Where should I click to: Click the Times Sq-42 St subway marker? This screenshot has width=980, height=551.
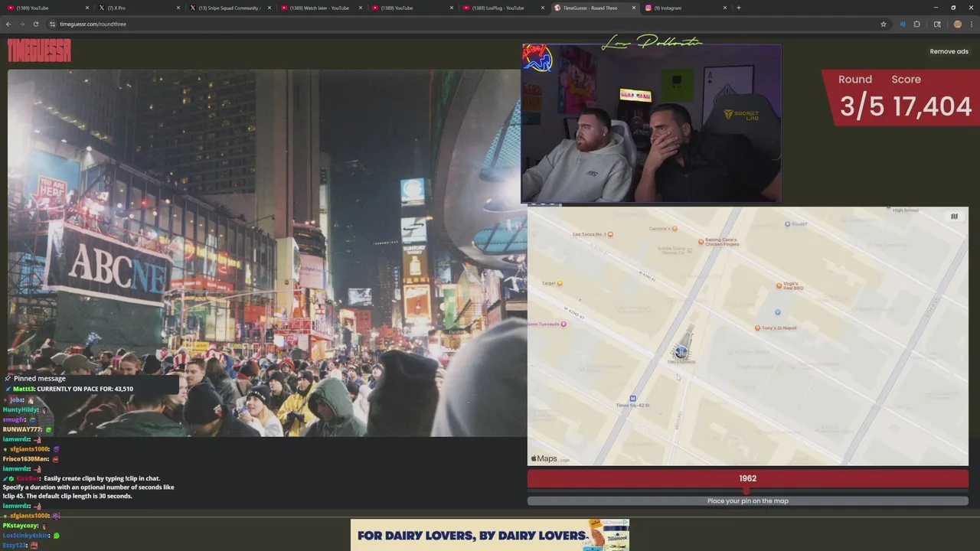[x=632, y=399]
